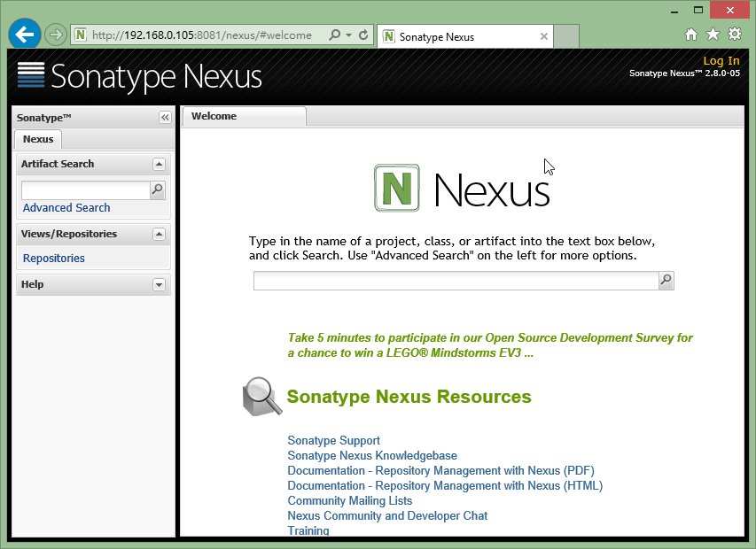This screenshot has width=756, height=549.
Task: Open the Advanced Search link
Action: coord(66,207)
